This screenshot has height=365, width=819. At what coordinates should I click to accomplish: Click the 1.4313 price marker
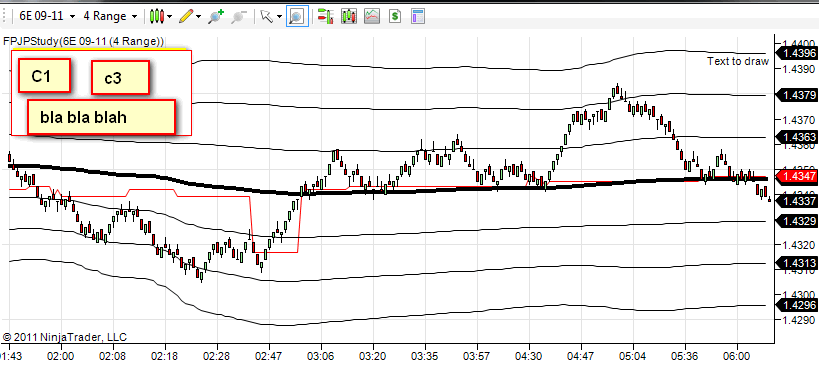pos(797,263)
